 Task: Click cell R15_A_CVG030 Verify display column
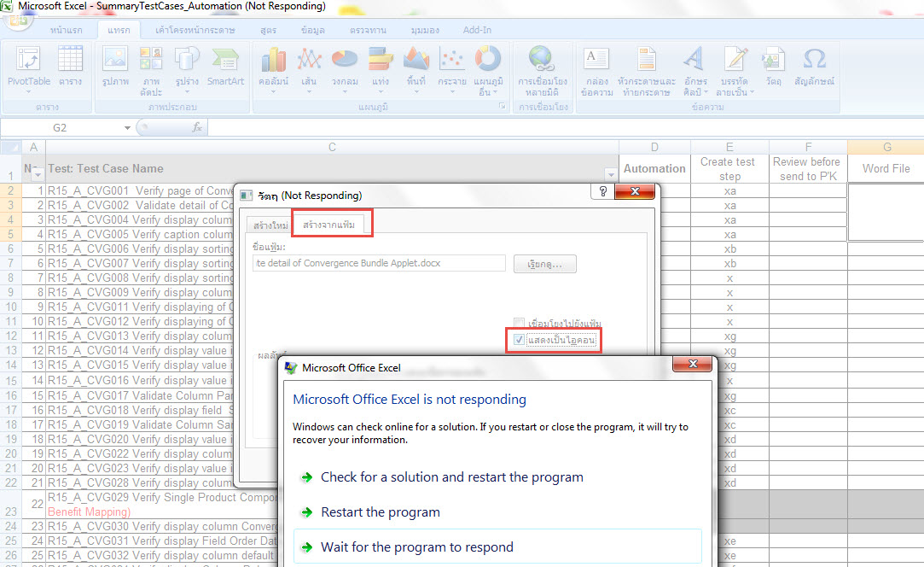162,526
